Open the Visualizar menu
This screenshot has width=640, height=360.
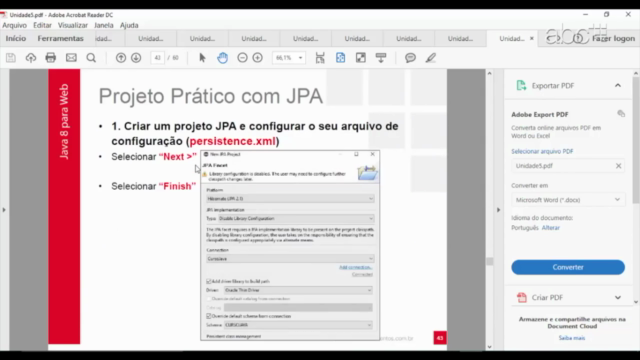(73, 25)
